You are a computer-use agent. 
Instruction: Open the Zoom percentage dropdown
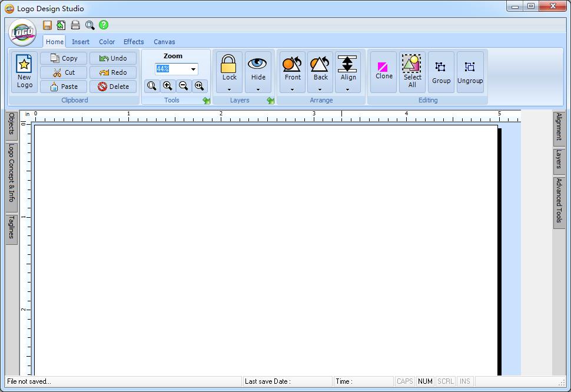(193, 69)
